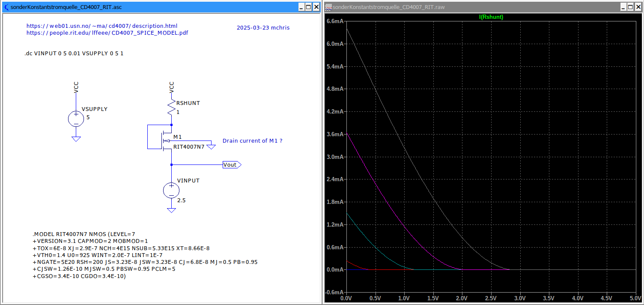The height and width of the screenshot is (305, 644).
Task: Click the 0.0mA y-axis label
Action: pos(335,269)
